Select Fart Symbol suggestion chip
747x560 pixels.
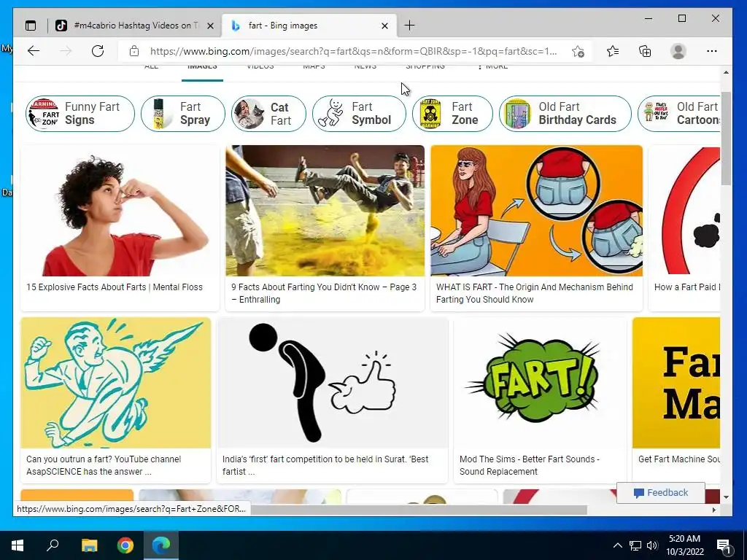(359, 113)
